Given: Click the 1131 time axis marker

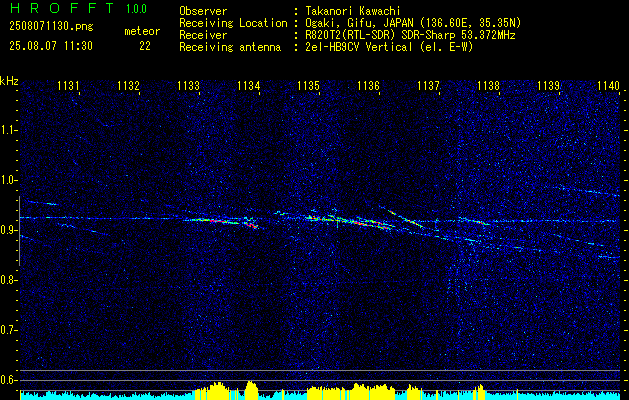Looking at the screenshot, I should click(x=68, y=86).
